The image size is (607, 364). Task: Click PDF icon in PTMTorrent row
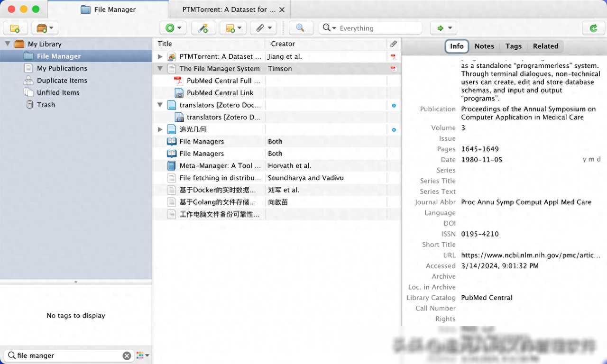pyautogui.click(x=393, y=57)
